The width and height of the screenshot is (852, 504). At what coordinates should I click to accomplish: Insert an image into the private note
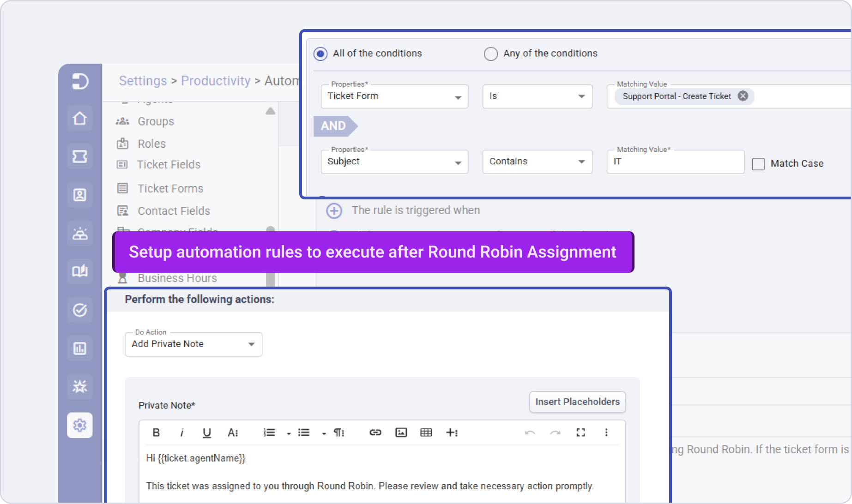(401, 432)
